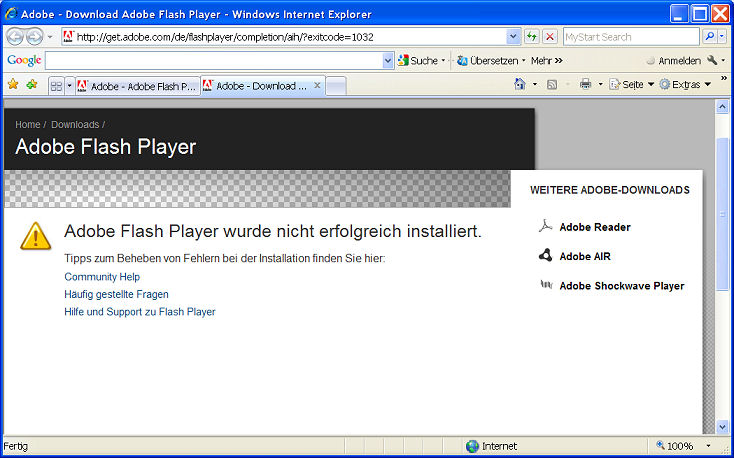
Task: Open the search provider dropdown arrow
Action: pyautogui.click(x=722, y=37)
